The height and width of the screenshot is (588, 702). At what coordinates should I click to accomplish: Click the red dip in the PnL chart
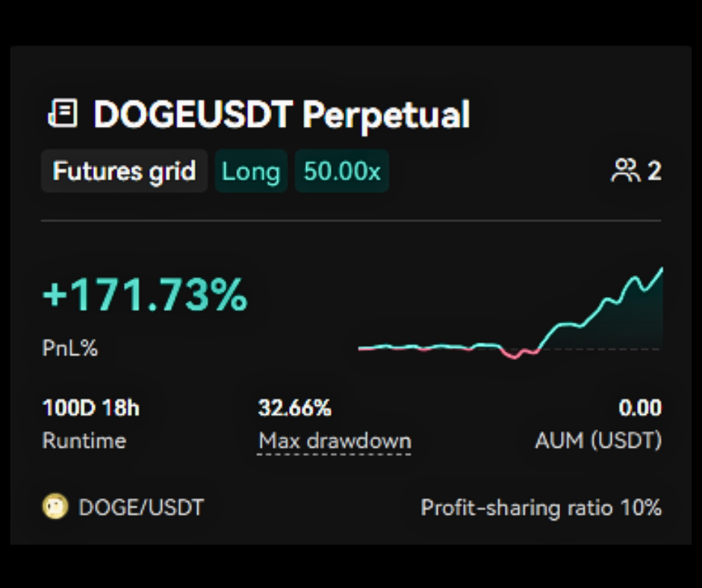coord(514,354)
